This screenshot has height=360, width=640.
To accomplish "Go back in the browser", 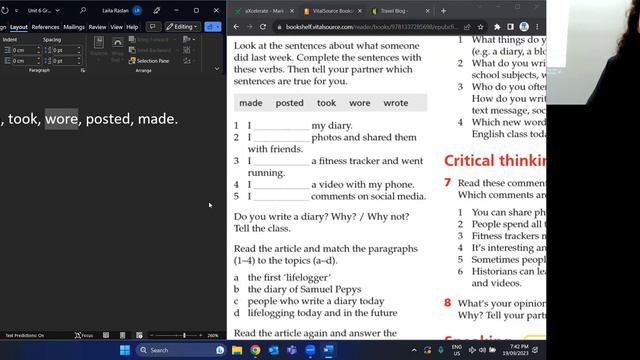I will pyautogui.click(x=236, y=27).
